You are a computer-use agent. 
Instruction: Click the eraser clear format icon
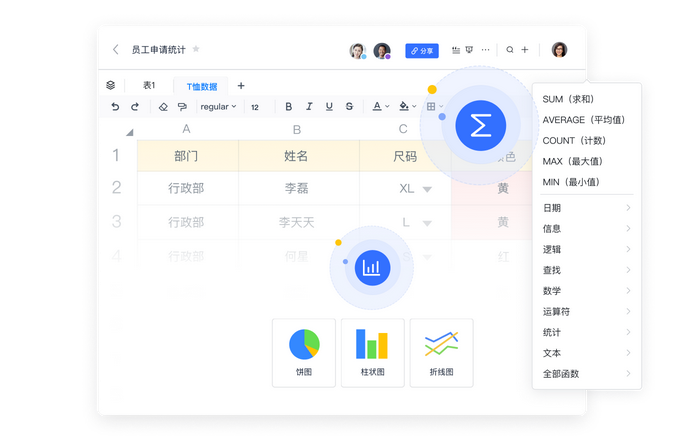(163, 107)
